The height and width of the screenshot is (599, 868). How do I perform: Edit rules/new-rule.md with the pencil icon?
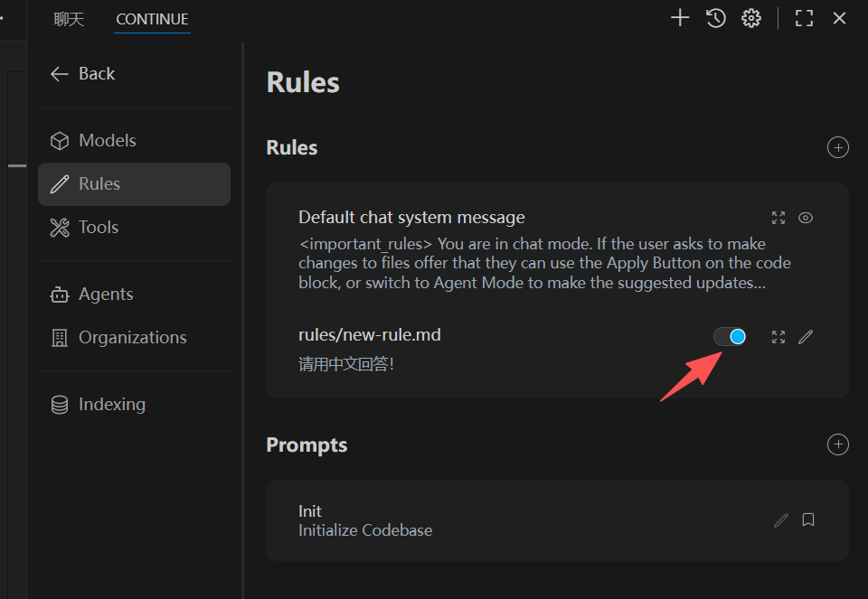tap(806, 336)
